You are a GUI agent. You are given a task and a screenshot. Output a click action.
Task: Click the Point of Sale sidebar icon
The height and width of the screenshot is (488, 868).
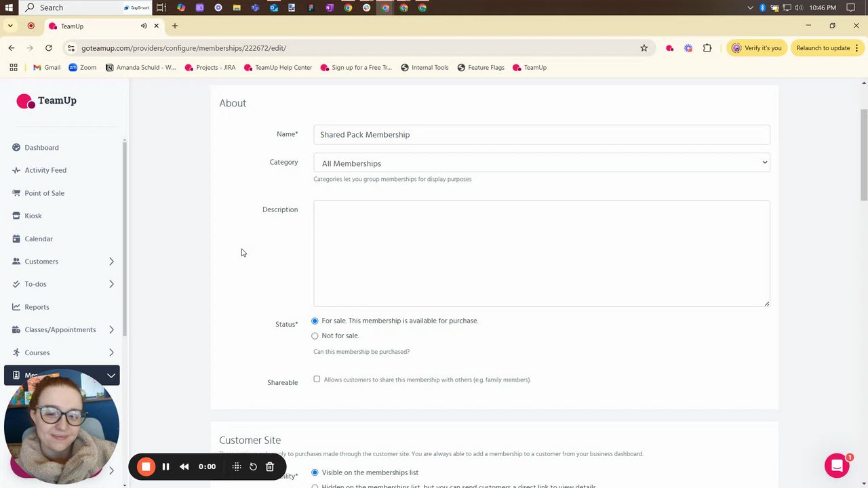[16, 193]
